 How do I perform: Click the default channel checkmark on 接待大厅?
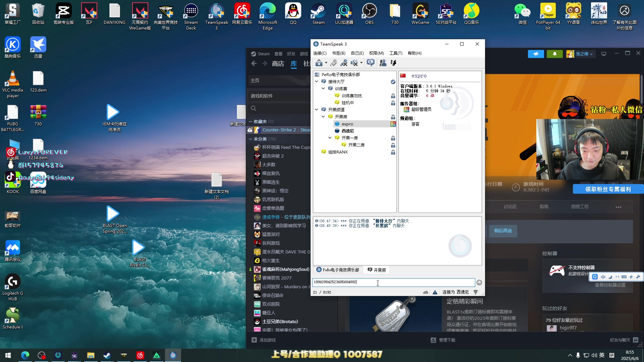point(393,82)
